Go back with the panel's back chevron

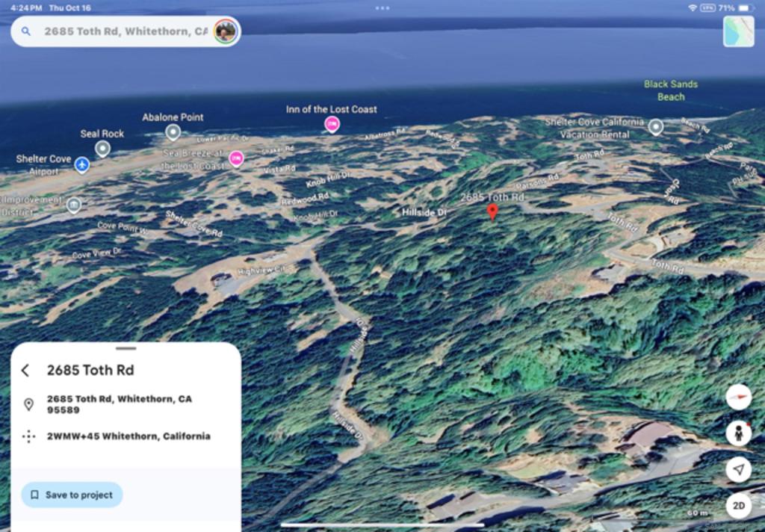[25, 371]
